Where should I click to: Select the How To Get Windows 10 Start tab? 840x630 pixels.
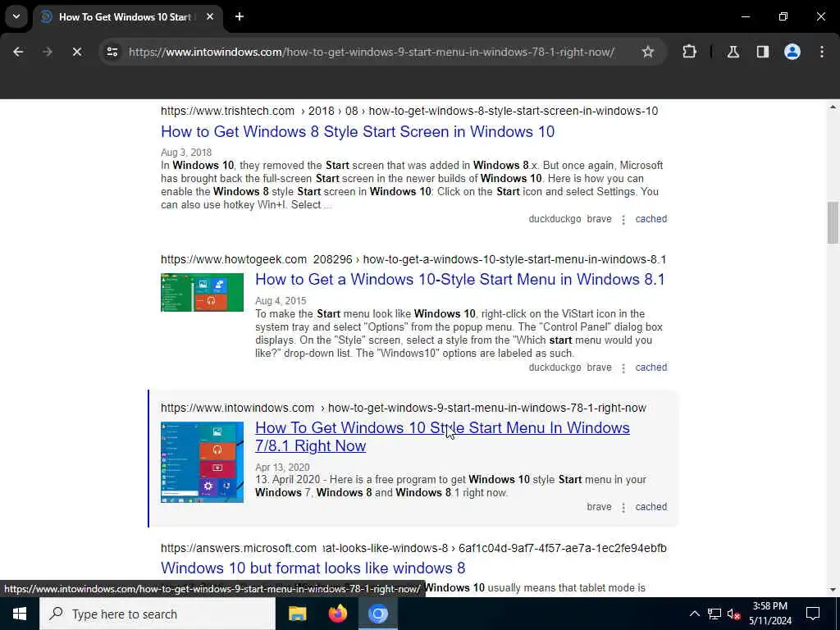coord(129,16)
